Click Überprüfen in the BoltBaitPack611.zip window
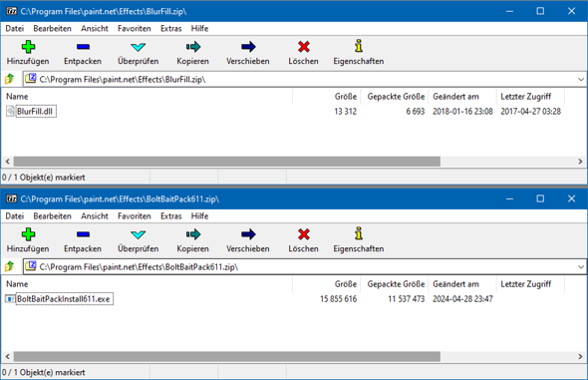 [138, 240]
